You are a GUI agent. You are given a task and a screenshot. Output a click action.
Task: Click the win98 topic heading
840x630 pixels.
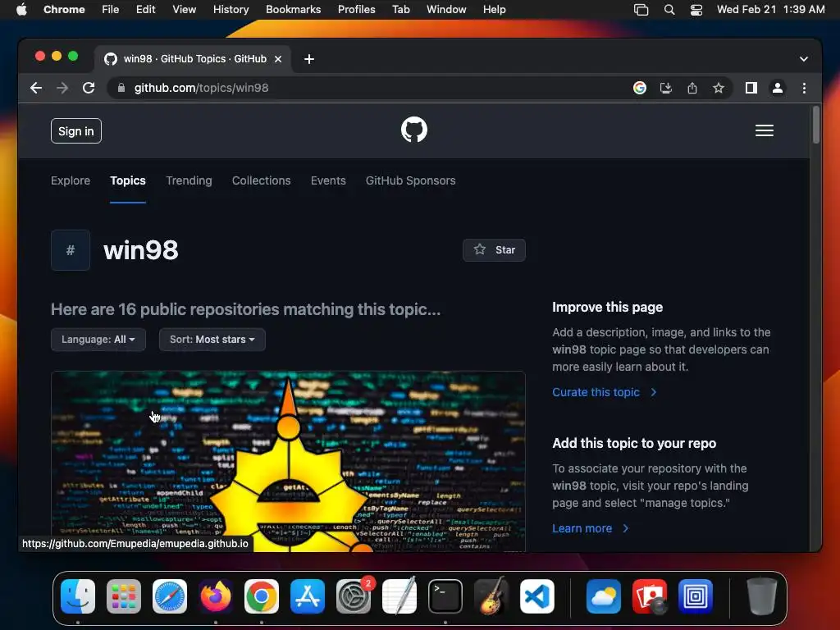point(141,250)
